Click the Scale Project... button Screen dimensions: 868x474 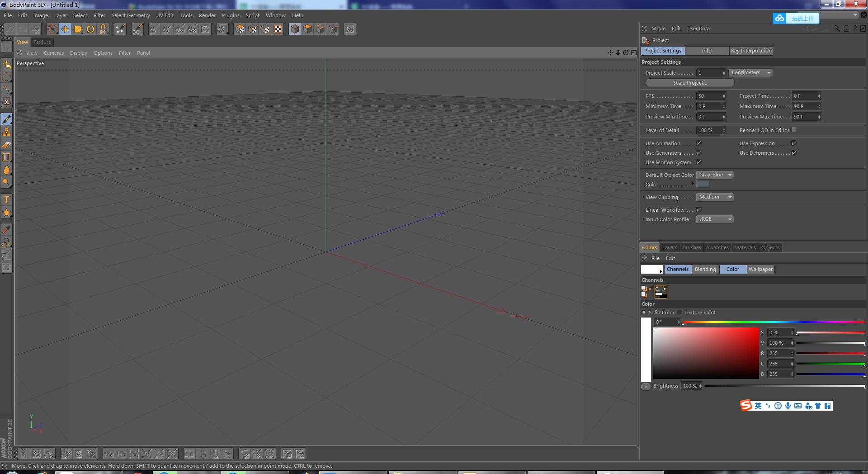[x=689, y=83]
